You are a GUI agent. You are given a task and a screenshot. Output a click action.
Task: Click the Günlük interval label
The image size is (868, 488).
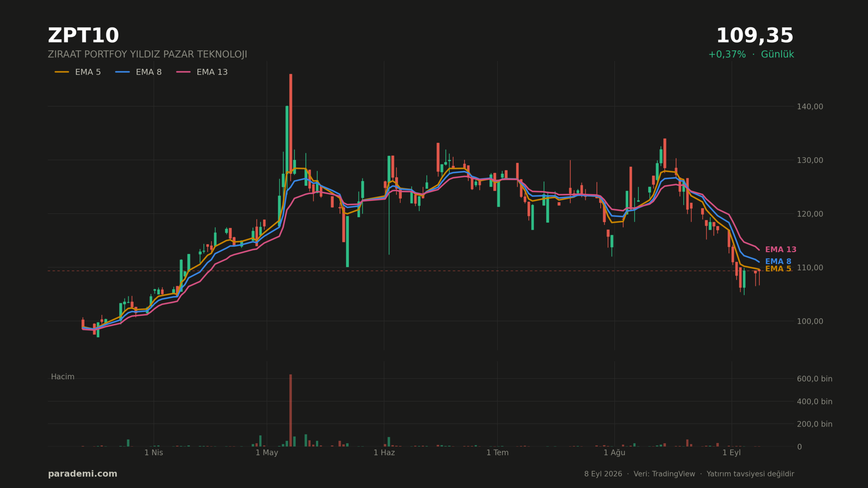coord(777,55)
